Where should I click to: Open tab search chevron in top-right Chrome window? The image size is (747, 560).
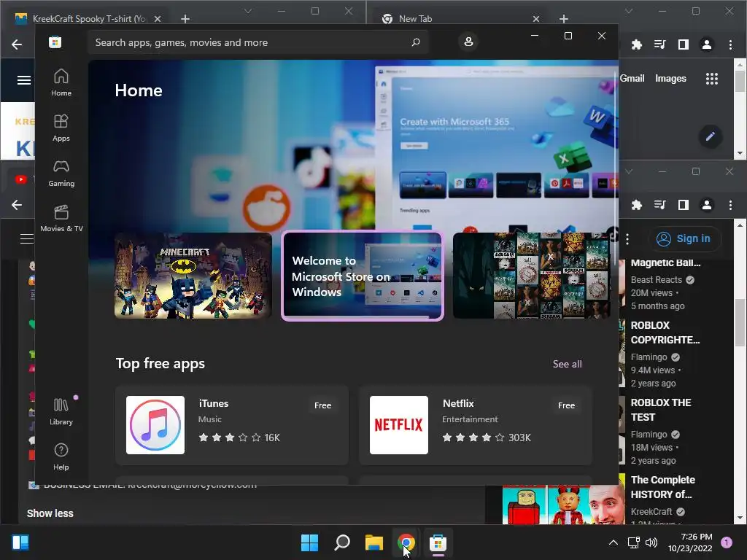pos(629,11)
